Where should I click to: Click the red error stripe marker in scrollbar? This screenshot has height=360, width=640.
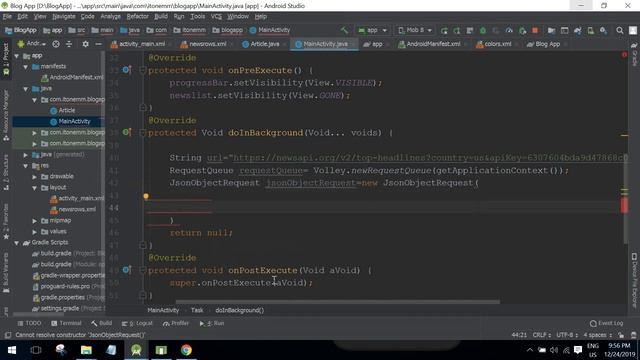624,205
